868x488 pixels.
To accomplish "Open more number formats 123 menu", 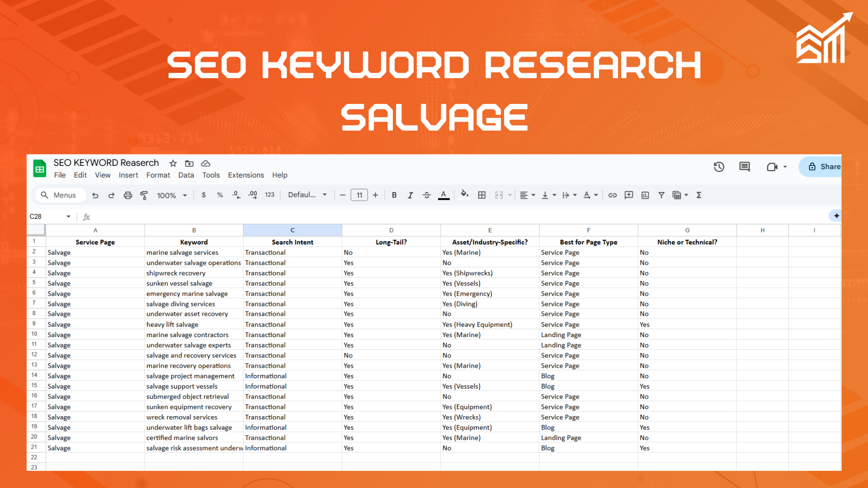I will [270, 195].
